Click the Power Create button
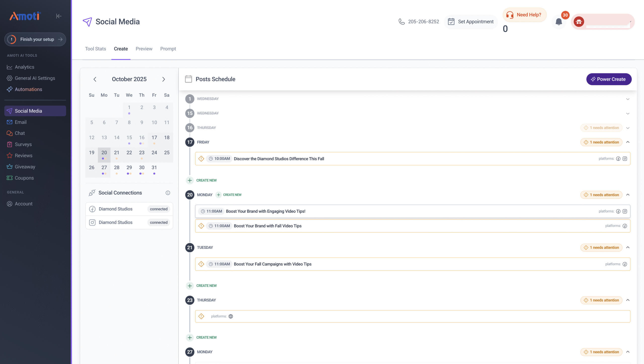The width and height of the screenshot is (644, 364). tap(609, 79)
